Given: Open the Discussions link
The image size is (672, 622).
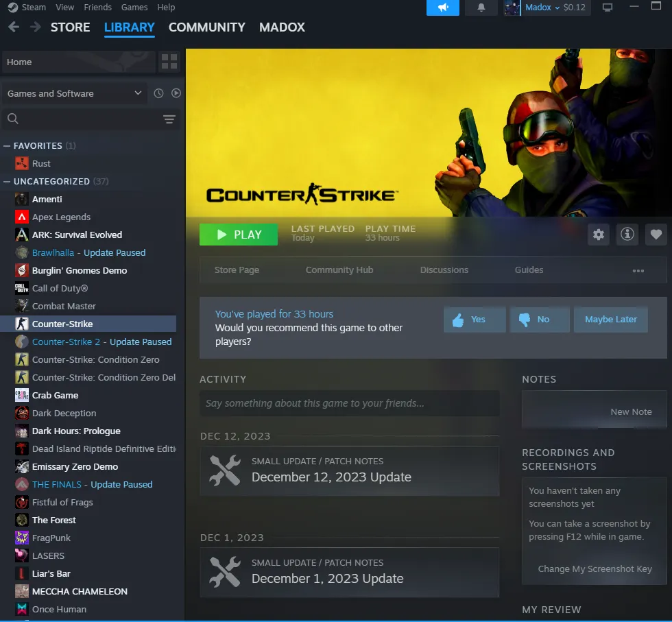Looking at the screenshot, I should coord(444,270).
